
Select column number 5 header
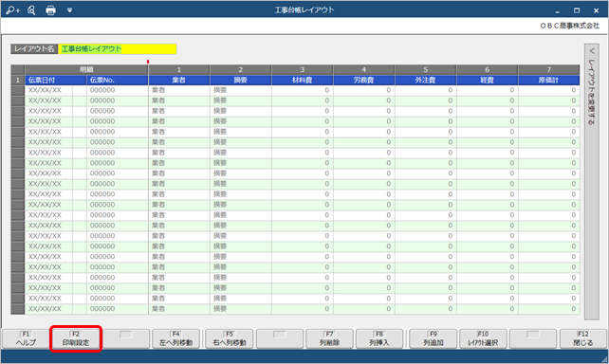[426, 70]
